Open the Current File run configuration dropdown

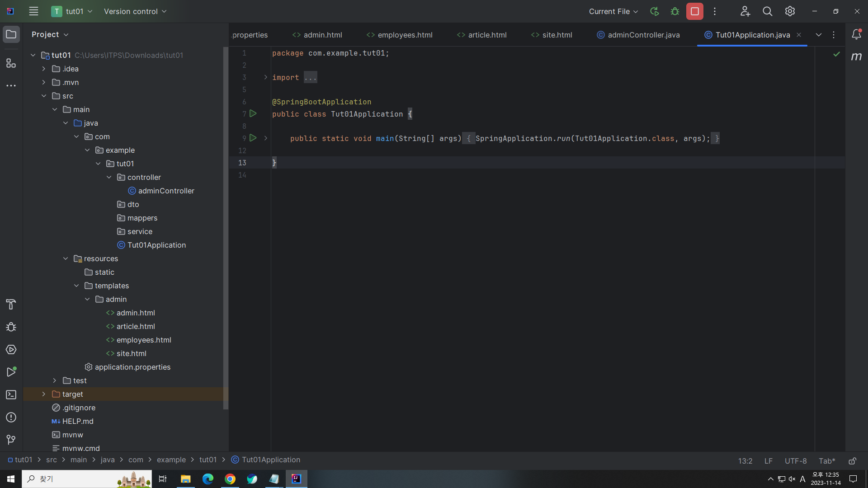click(613, 11)
